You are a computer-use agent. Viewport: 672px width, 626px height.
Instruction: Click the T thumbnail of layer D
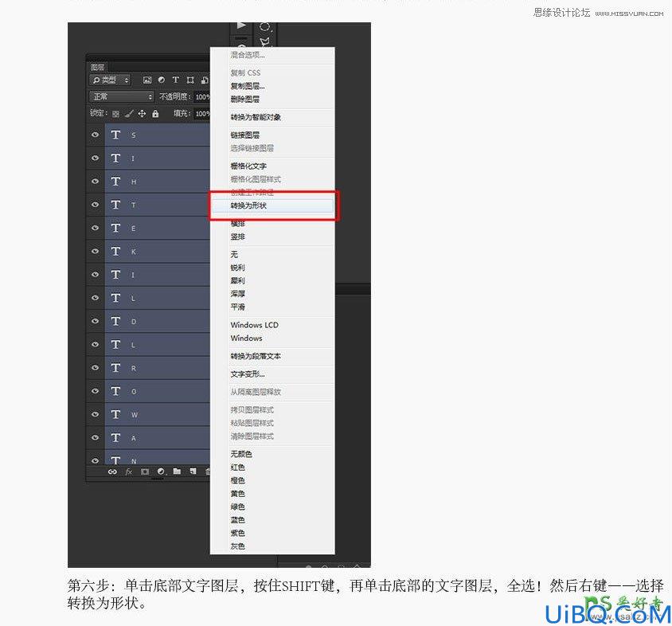pyautogui.click(x=115, y=321)
